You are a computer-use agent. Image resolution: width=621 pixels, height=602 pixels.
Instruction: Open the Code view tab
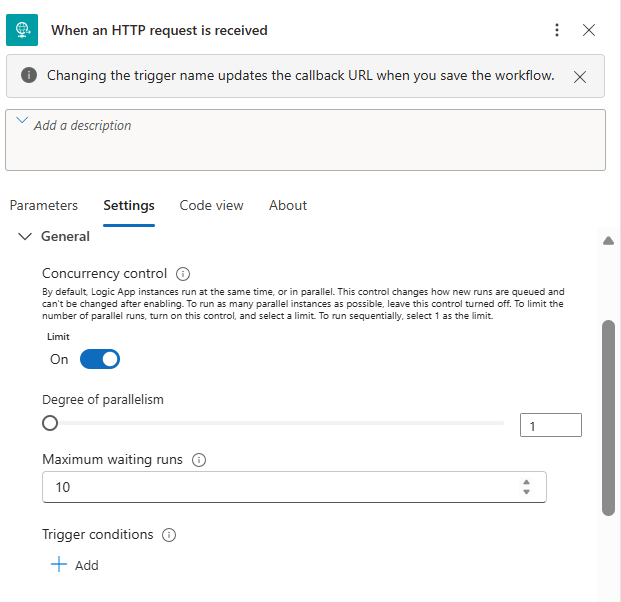(x=211, y=205)
